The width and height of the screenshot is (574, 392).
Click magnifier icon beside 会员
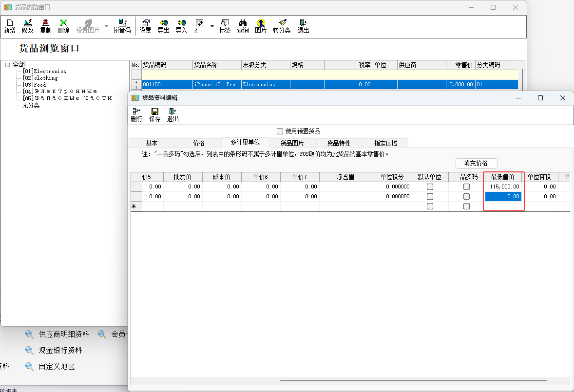pos(102,334)
